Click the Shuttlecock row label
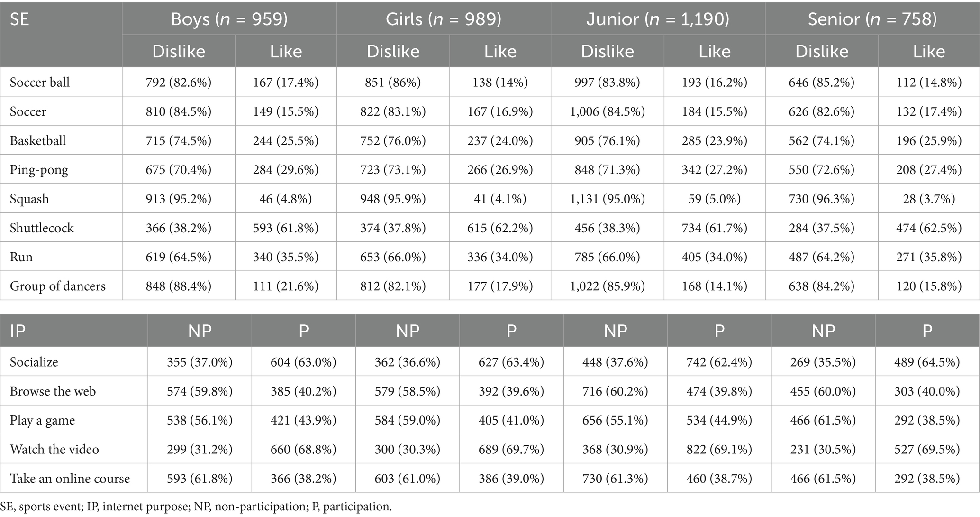The height and width of the screenshot is (517, 980). (42, 228)
